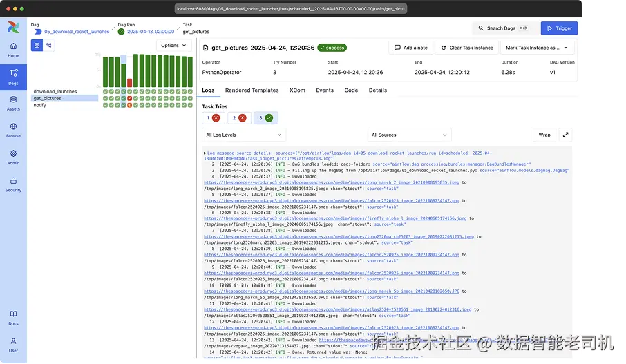This screenshot has height=364, width=626.
Task: Open the All Log Levels dropdown
Action: (x=243, y=135)
